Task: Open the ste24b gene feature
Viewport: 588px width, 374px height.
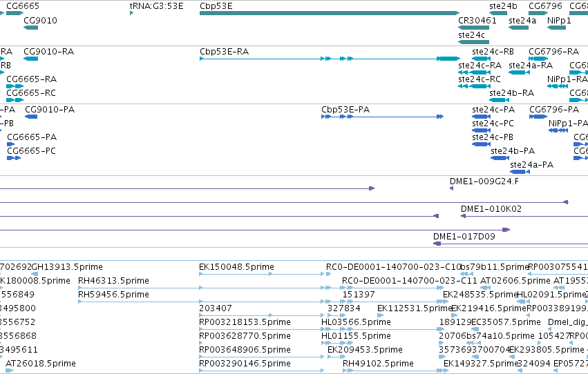Action: pos(498,13)
